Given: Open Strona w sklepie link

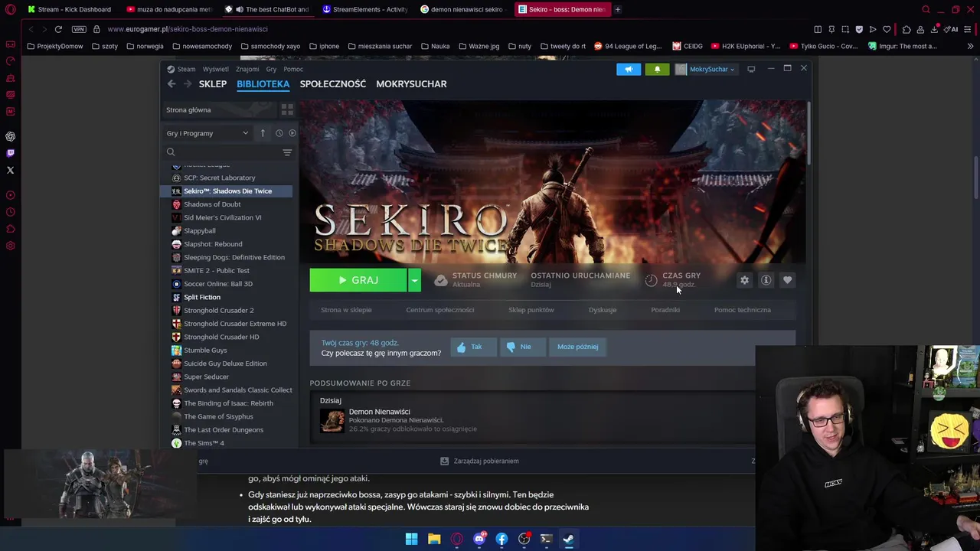Looking at the screenshot, I should pyautogui.click(x=346, y=310).
